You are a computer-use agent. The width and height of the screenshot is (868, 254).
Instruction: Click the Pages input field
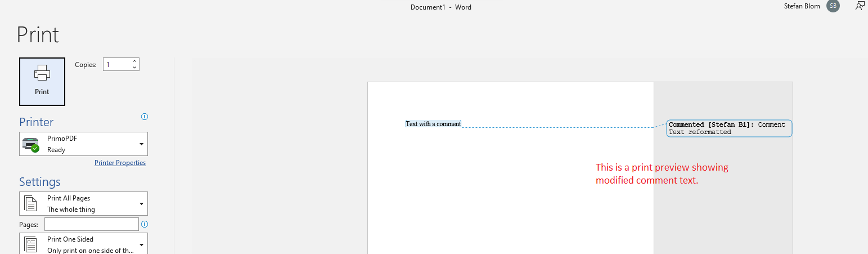click(92, 224)
